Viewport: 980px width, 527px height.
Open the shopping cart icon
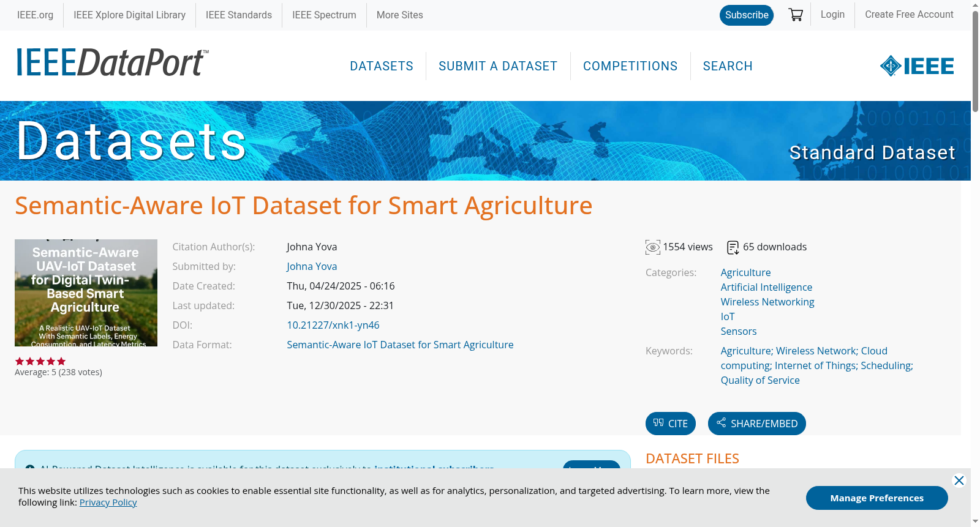[x=796, y=15]
